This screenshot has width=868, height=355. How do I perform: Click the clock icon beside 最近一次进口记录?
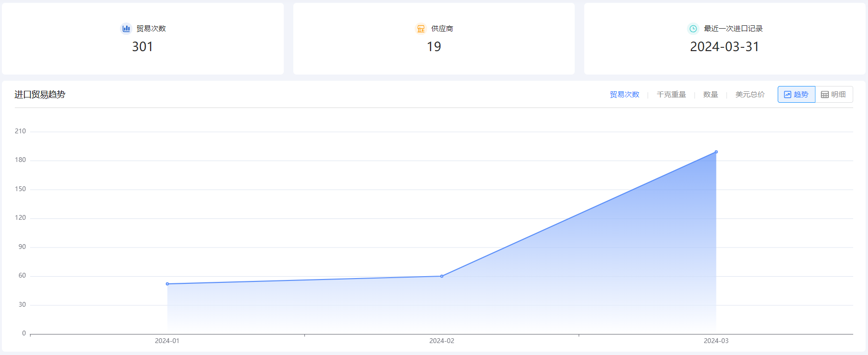click(x=693, y=29)
